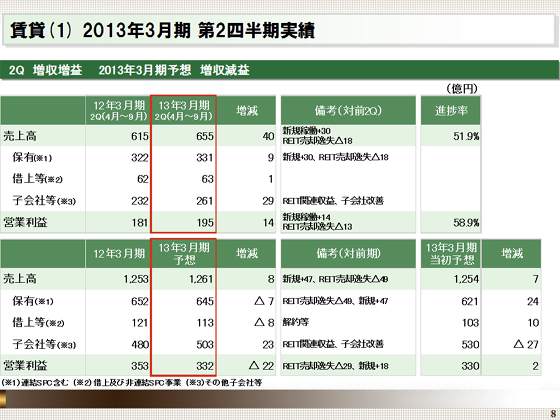Select the value 62

point(143,179)
